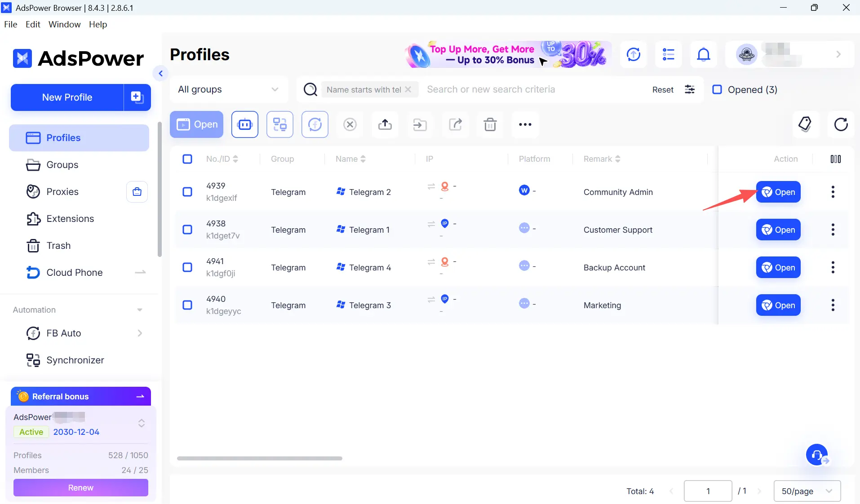
Task: Open more options for Telegram 2 row
Action: coord(833,192)
